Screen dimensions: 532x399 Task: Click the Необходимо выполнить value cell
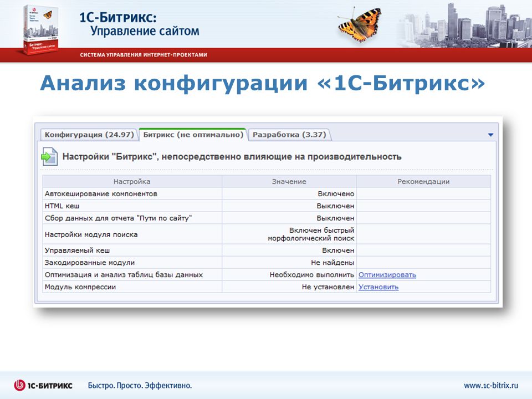[x=289, y=275]
